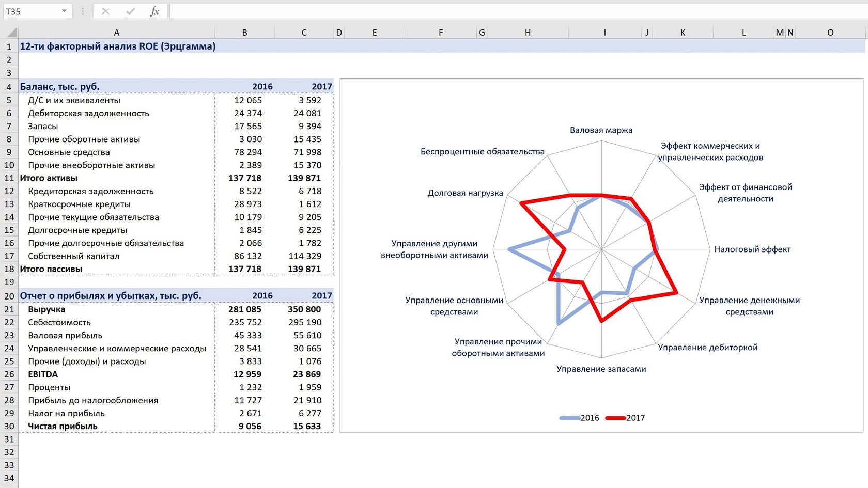
Task: Click value 15 633 for Чистая прибыль
Action: pyautogui.click(x=307, y=426)
